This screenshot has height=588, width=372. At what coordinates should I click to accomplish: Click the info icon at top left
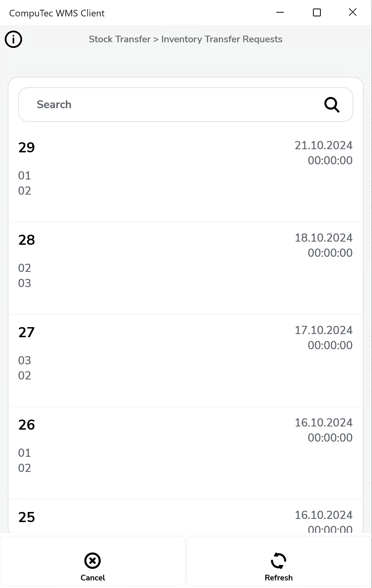point(13,39)
